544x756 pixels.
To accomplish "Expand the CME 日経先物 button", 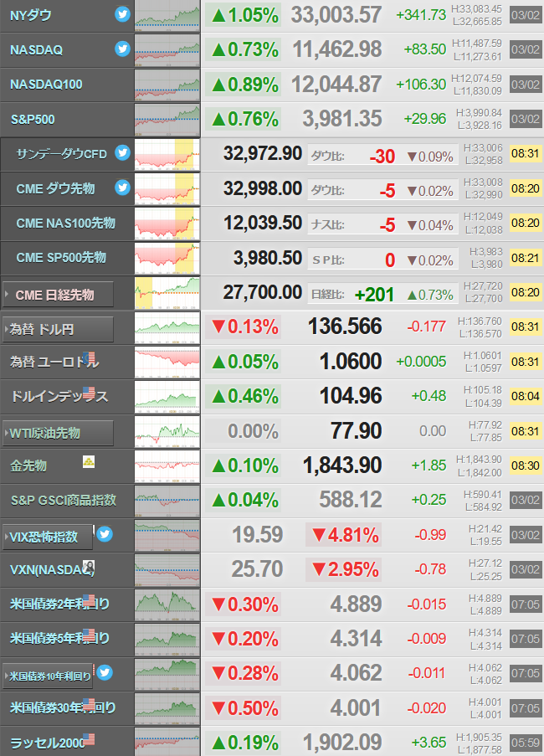I will point(59,295).
